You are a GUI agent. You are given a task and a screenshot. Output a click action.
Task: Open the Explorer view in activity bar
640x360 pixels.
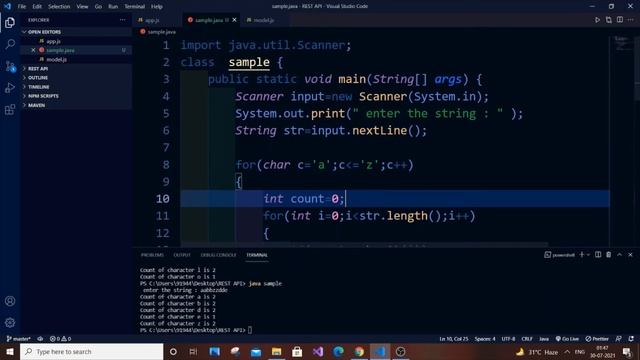point(10,22)
